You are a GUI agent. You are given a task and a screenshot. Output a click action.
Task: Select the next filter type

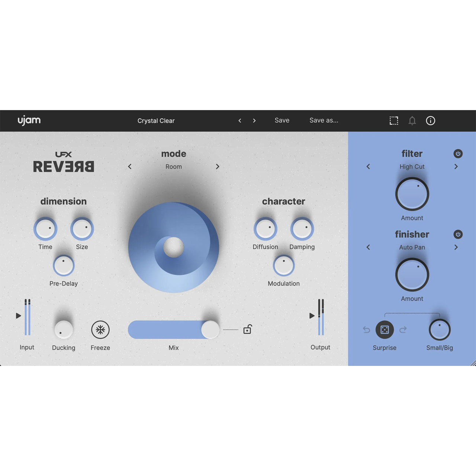456,167
